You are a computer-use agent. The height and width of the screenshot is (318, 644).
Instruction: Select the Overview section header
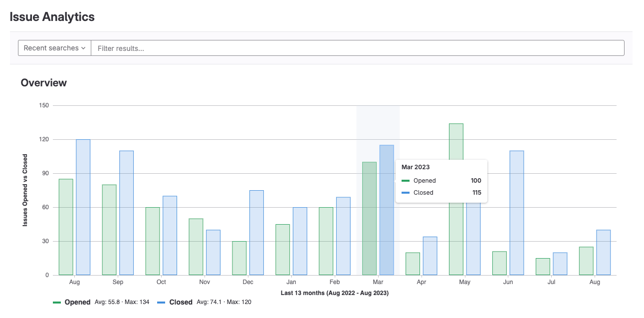point(43,82)
